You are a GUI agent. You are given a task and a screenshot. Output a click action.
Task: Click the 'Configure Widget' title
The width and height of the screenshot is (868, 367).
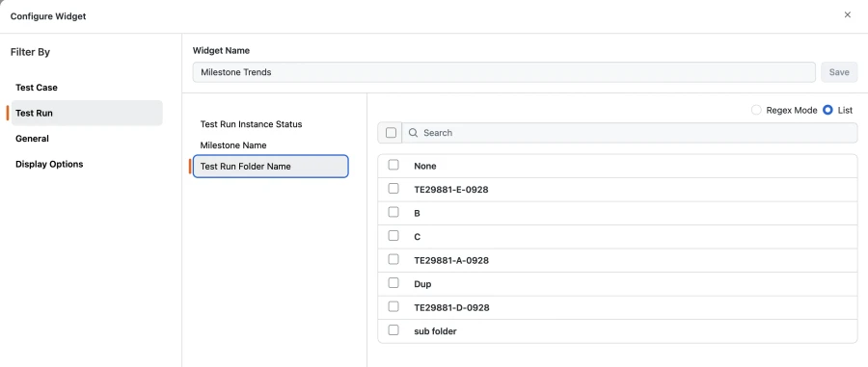tap(48, 16)
